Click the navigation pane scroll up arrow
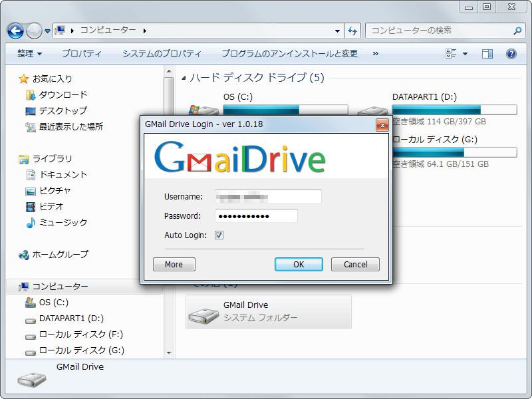 click(169, 71)
